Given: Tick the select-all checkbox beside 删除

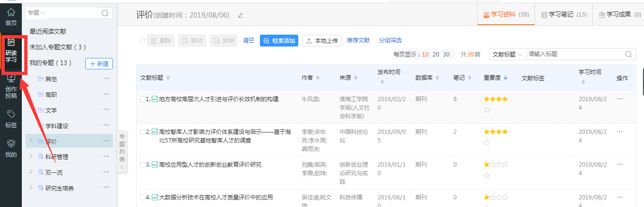Looking at the screenshot, I should click(142, 41).
